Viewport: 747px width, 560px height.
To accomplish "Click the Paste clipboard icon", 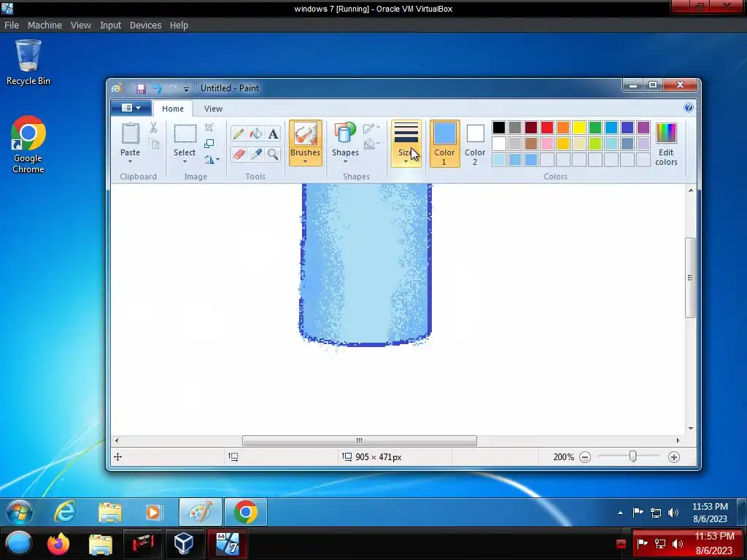I will (130, 133).
